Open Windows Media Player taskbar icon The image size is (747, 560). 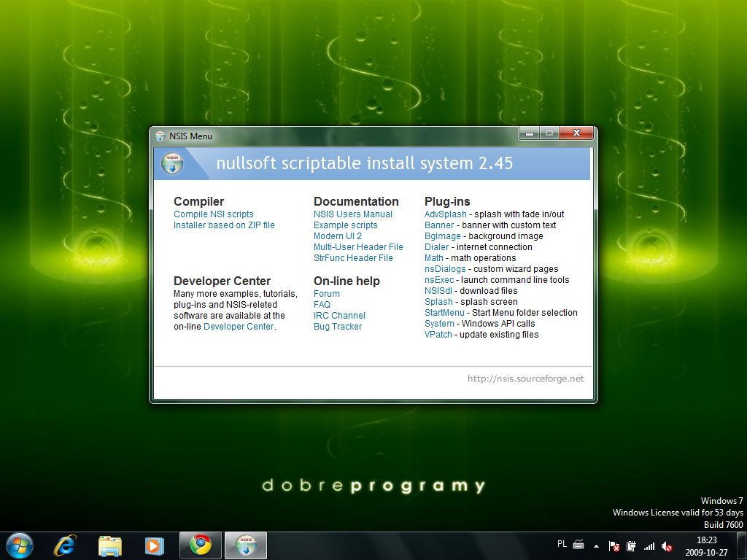[x=154, y=545]
